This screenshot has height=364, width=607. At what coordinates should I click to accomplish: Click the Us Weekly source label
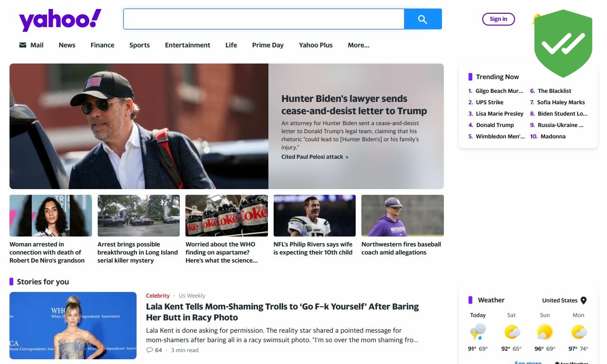point(192,296)
